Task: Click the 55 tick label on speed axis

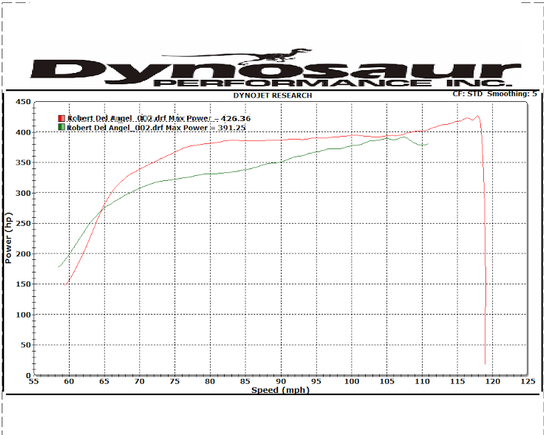Action: [34, 382]
